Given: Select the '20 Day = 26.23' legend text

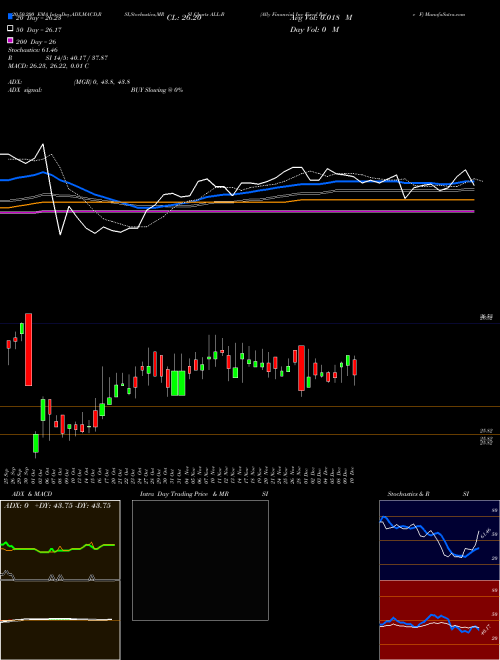Looking at the screenshot, I should (38, 18).
